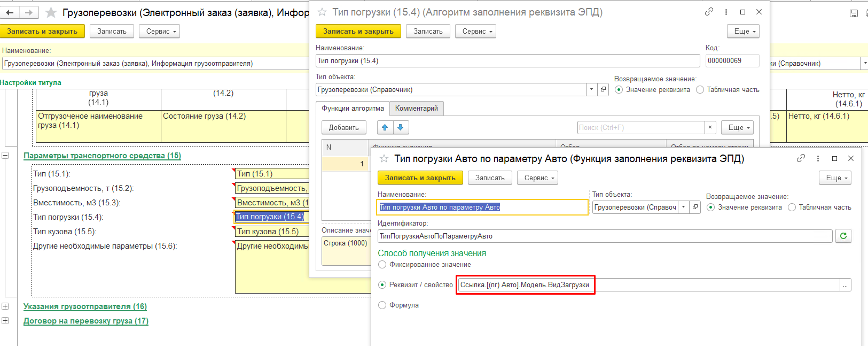Maximize the Тип погрузки Авто function window
The height and width of the screenshot is (346, 868).
pos(834,158)
